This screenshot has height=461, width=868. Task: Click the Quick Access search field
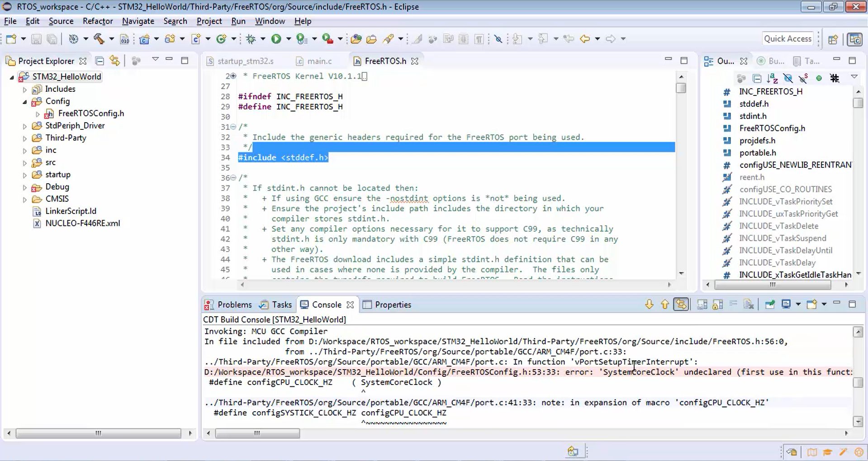(x=787, y=39)
